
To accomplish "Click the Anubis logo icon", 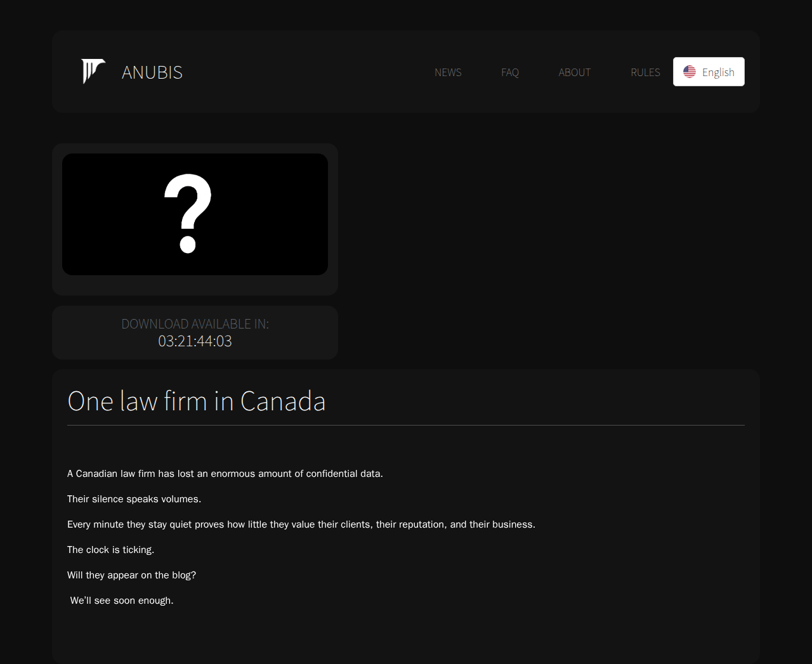I will (93, 71).
